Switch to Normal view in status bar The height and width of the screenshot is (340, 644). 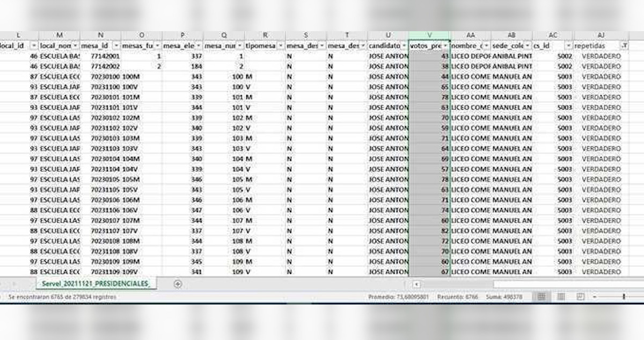point(541,296)
